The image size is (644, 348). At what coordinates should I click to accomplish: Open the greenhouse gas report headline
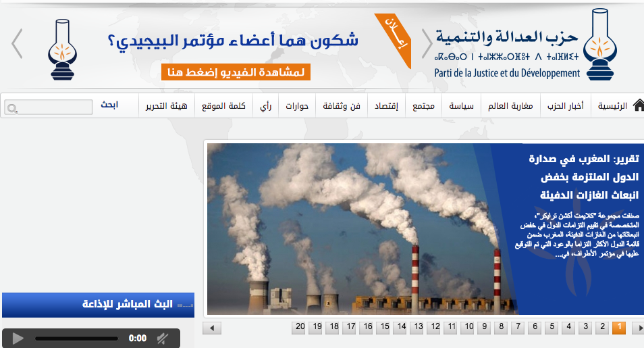coord(583,178)
